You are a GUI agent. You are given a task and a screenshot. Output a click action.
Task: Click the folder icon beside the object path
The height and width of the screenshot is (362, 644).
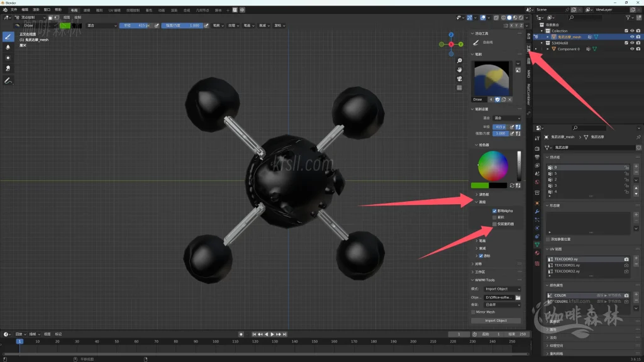tap(518, 297)
